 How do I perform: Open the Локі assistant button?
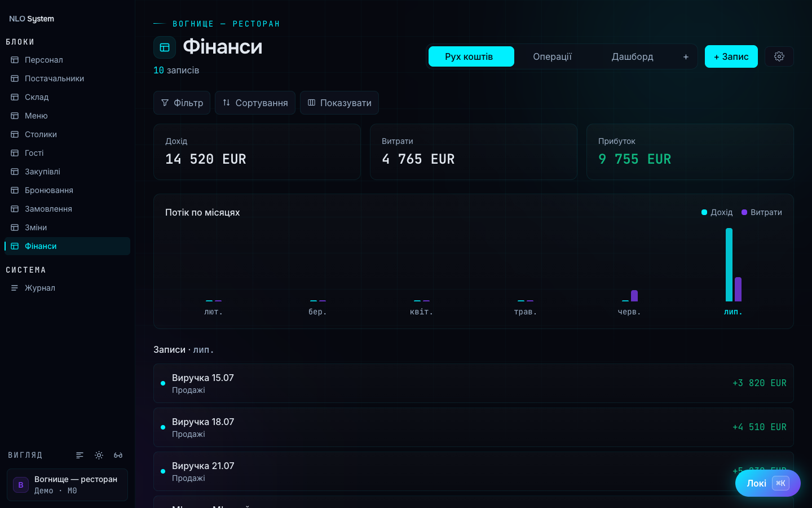(x=768, y=483)
